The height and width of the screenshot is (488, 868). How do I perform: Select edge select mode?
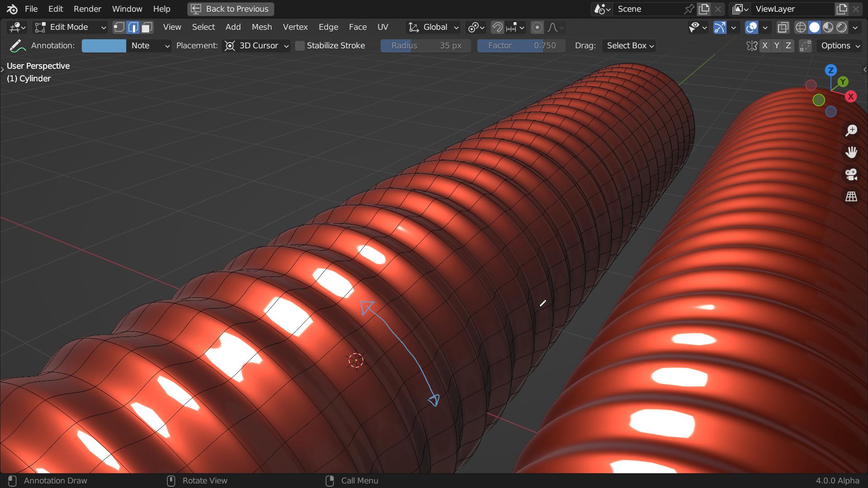[x=133, y=28]
